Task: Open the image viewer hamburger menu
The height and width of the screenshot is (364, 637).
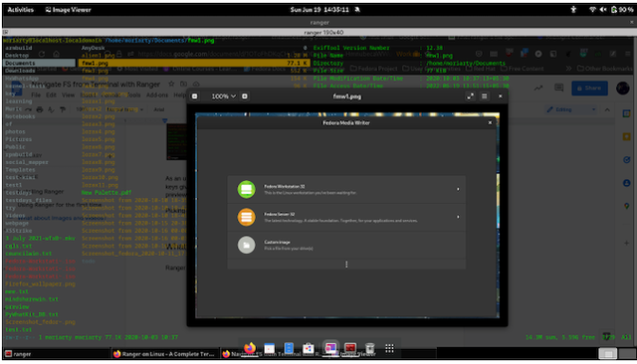Action: [485, 96]
